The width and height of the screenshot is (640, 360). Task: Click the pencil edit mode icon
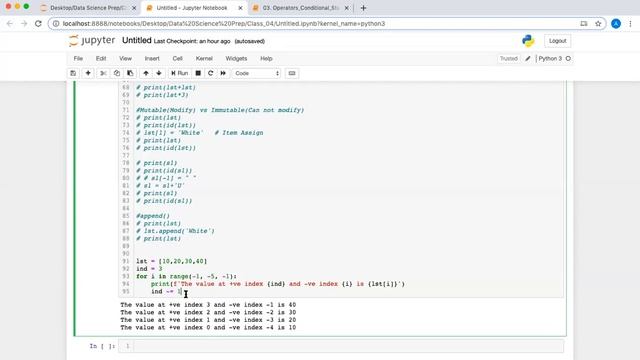528,58
